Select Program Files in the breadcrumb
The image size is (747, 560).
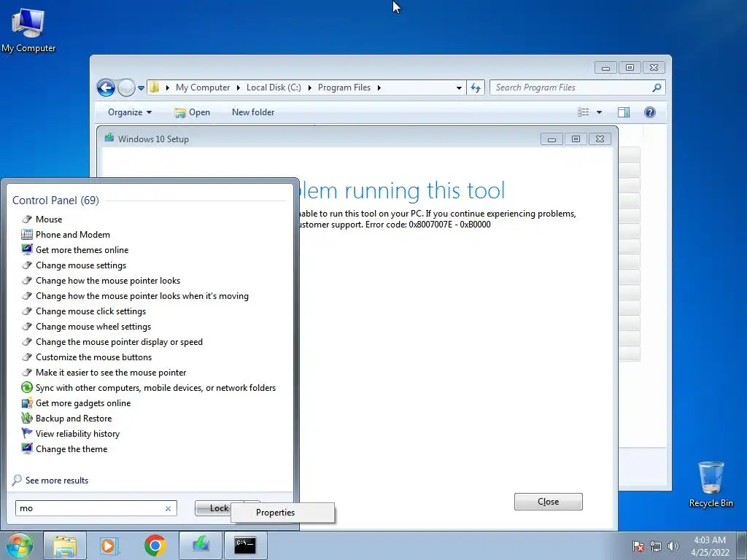(344, 87)
